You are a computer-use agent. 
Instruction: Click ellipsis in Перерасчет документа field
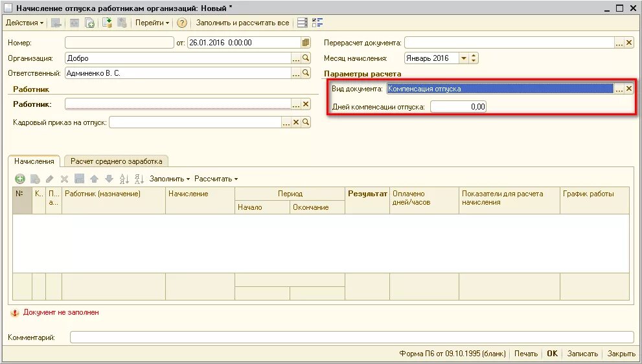point(619,43)
